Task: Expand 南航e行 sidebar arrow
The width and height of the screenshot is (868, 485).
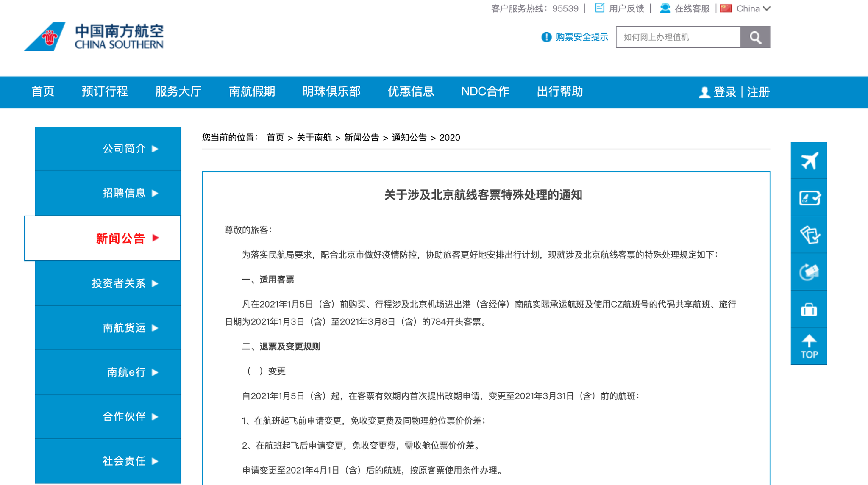Action: click(155, 372)
